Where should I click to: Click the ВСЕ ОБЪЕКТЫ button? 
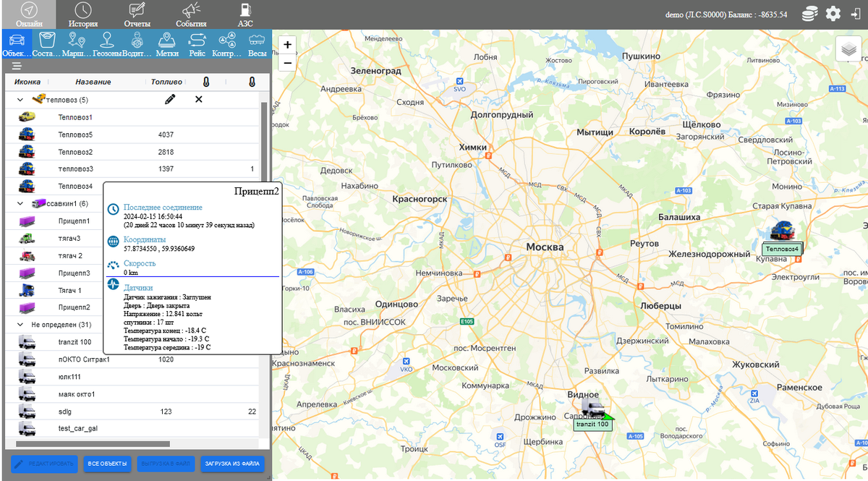(108, 464)
